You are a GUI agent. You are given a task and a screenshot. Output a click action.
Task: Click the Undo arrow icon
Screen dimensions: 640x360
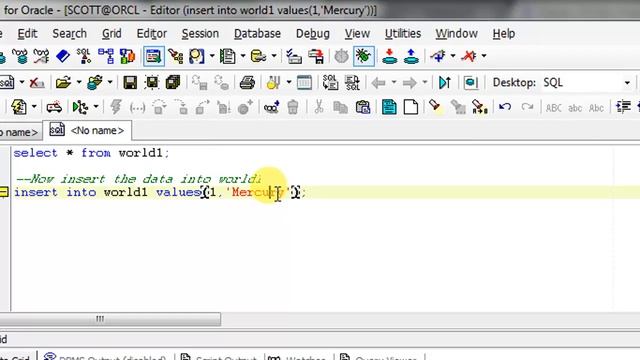(x=505, y=107)
